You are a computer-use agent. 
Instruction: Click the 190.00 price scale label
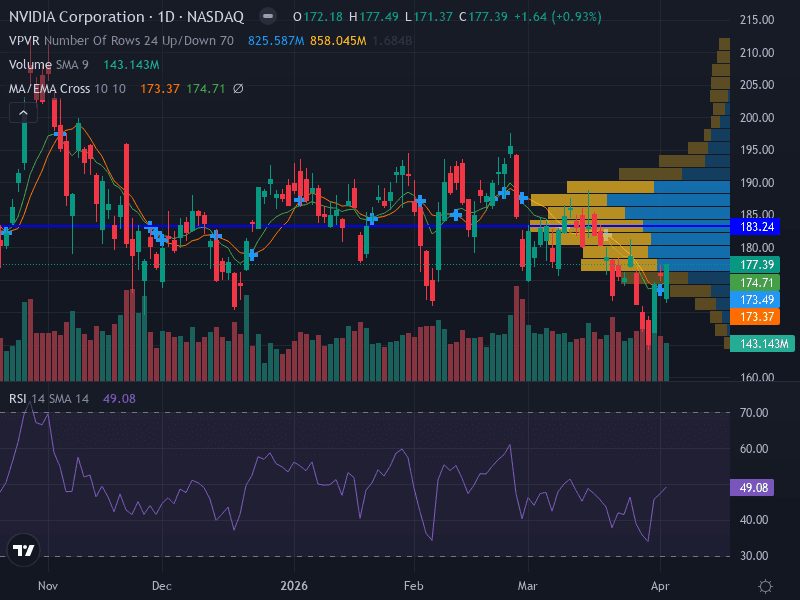[757, 183]
